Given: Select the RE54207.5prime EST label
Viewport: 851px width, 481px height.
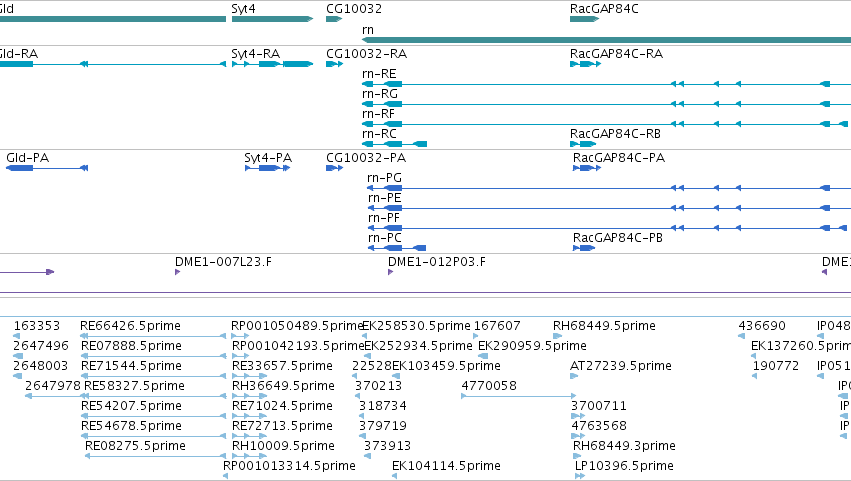Looking at the screenshot, I should [131, 406].
